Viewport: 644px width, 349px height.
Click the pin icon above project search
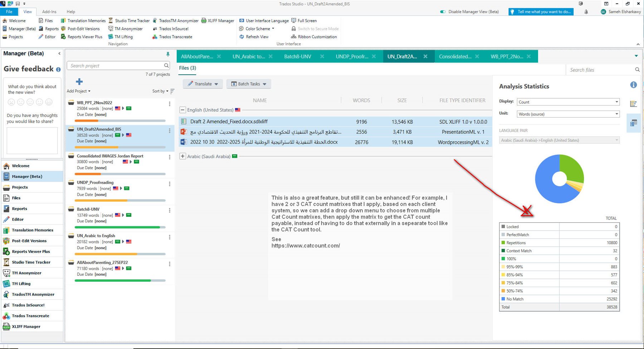click(x=168, y=54)
